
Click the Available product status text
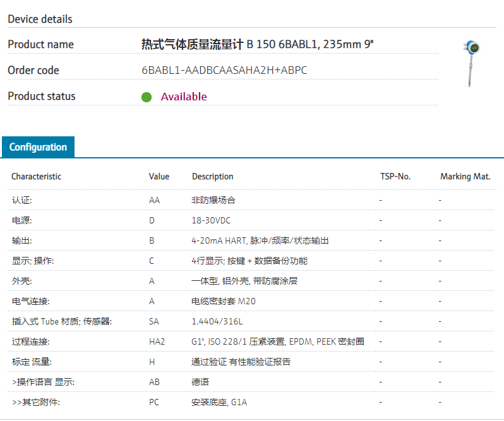(184, 97)
